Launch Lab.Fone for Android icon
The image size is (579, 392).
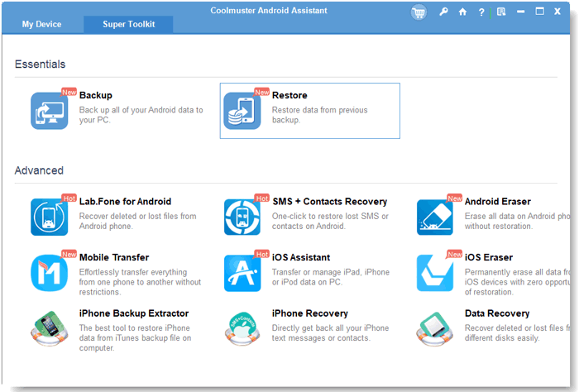(x=49, y=217)
